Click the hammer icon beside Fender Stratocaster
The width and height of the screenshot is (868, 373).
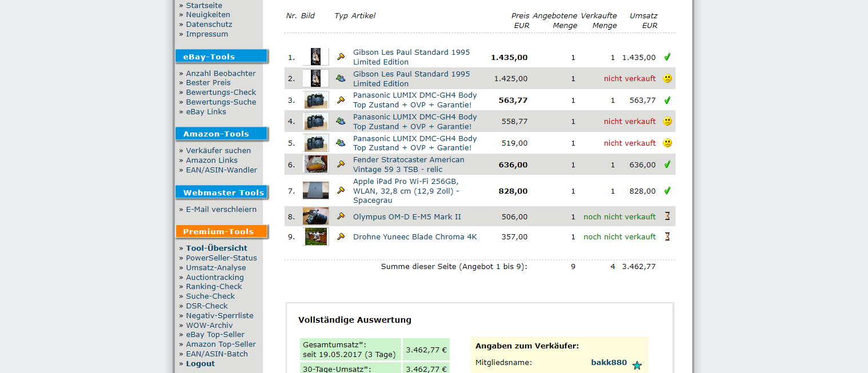coord(341,165)
